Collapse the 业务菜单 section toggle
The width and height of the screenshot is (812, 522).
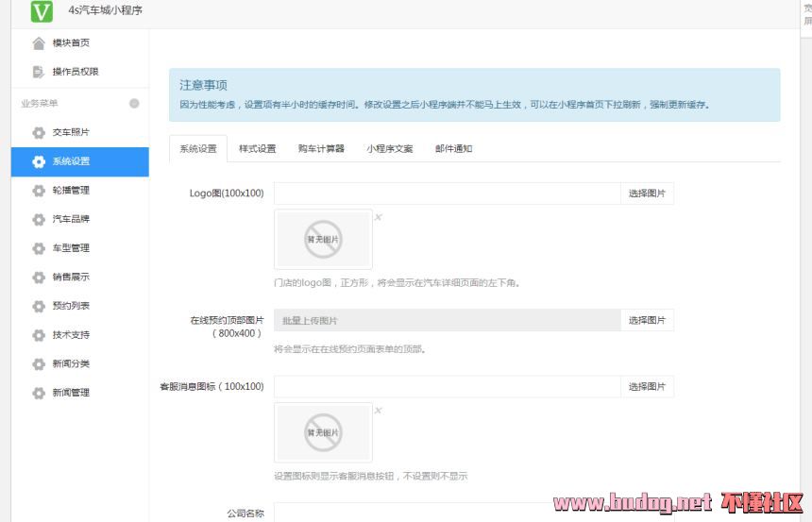(x=134, y=104)
